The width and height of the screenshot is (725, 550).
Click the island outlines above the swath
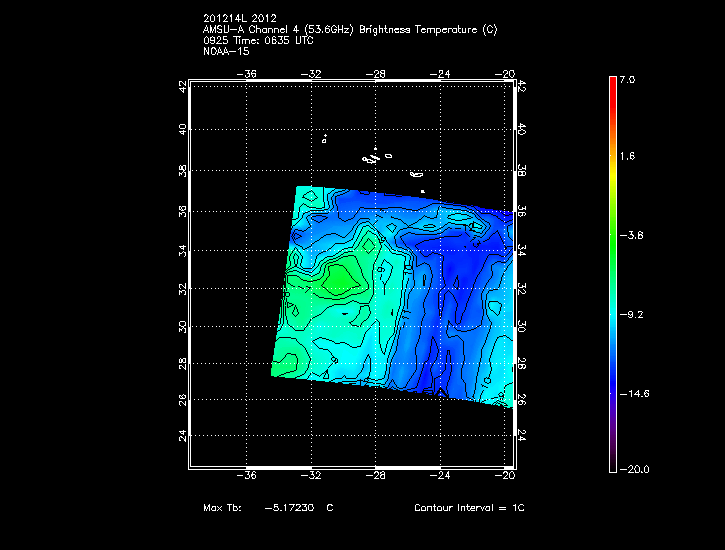tap(375, 157)
